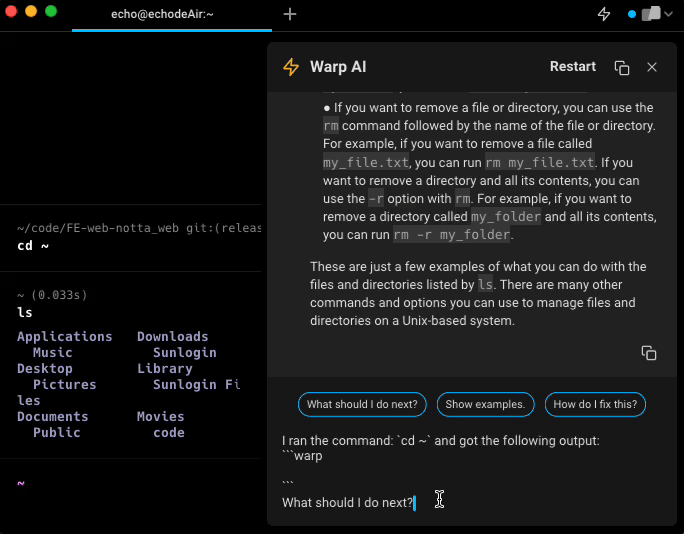
Task: Click the Public directory in ls output
Action: pyautogui.click(x=57, y=432)
